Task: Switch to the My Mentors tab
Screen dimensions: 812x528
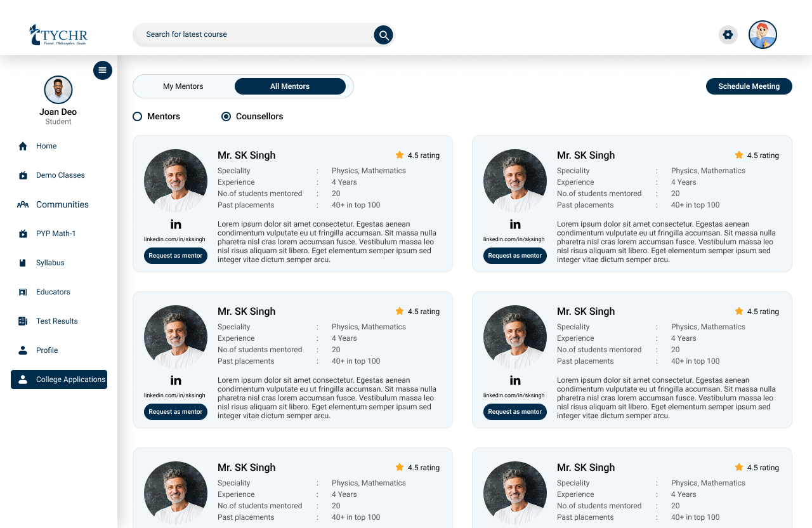Action: 183,86
